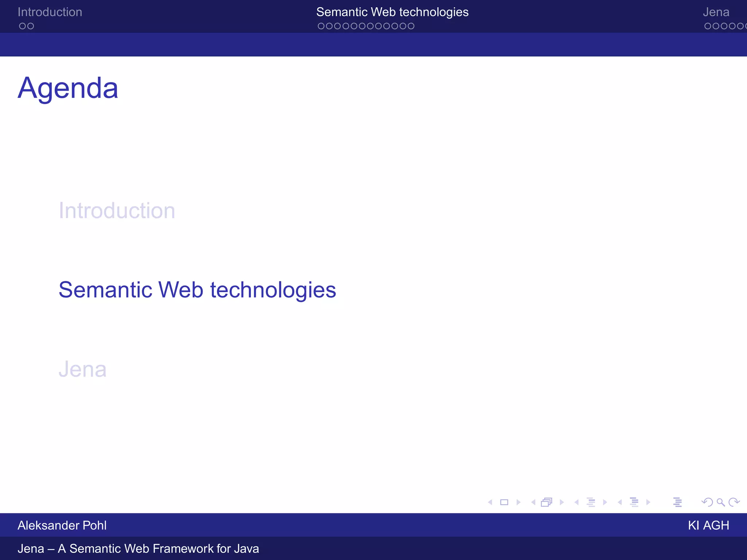This screenshot has width=747, height=560.
Task: Click KI AGH institute label
Action: (x=709, y=525)
